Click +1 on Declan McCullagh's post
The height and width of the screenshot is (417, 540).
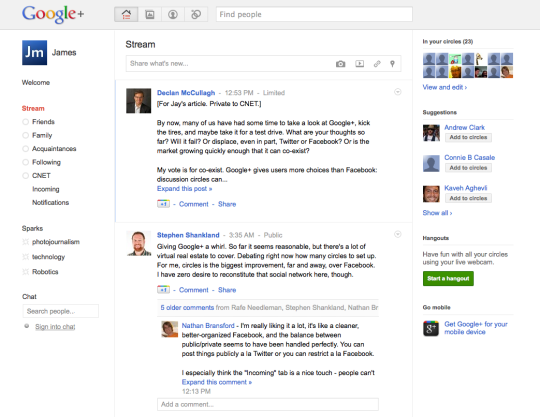pyautogui.click(x=163, y=204)
